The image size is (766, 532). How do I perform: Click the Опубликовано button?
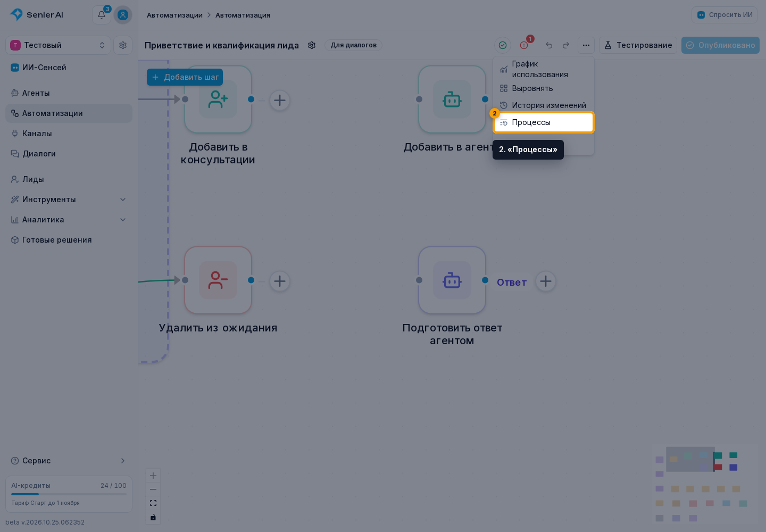(x=720, y=45)
